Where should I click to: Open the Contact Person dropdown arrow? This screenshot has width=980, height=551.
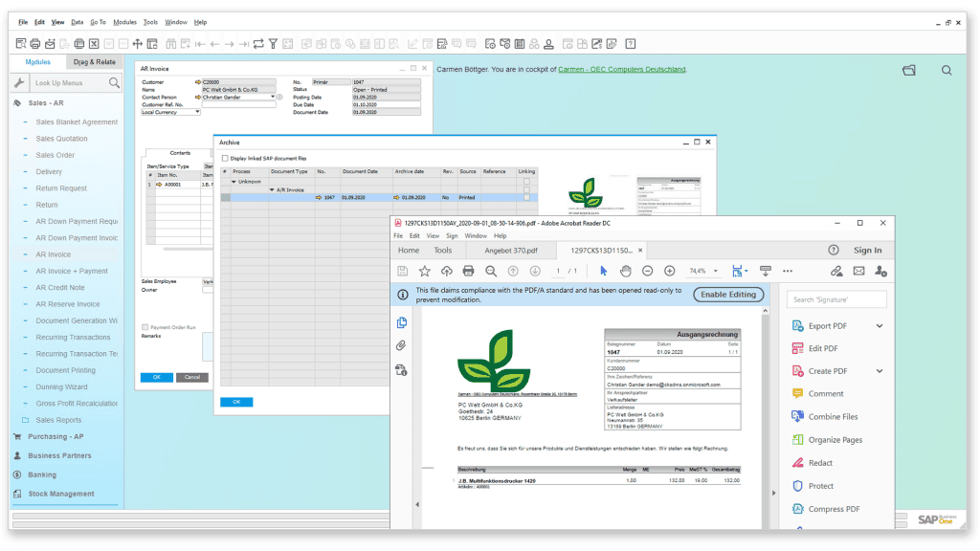coord(273,97)
